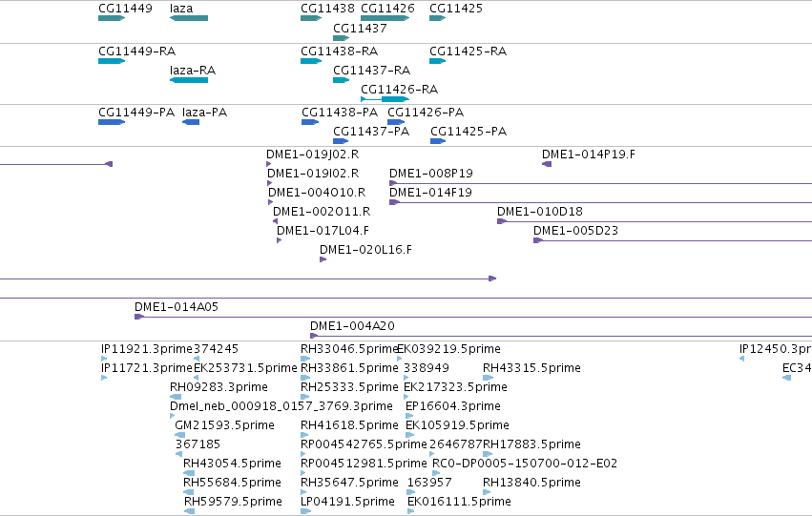Click DME1-014P19.F marker
Image resolution: width=812 pixels, height=516 pixels.
point(547,164)
